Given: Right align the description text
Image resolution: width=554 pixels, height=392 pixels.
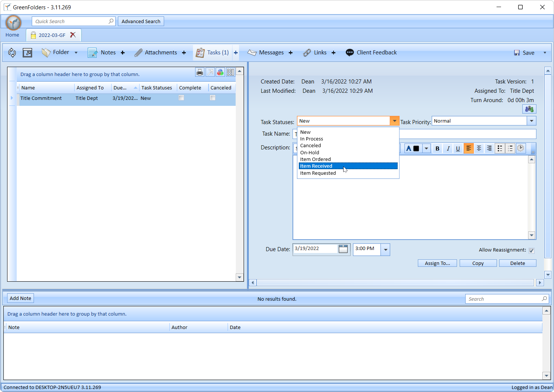Looking at the screenshot, I should click(489, 148).
